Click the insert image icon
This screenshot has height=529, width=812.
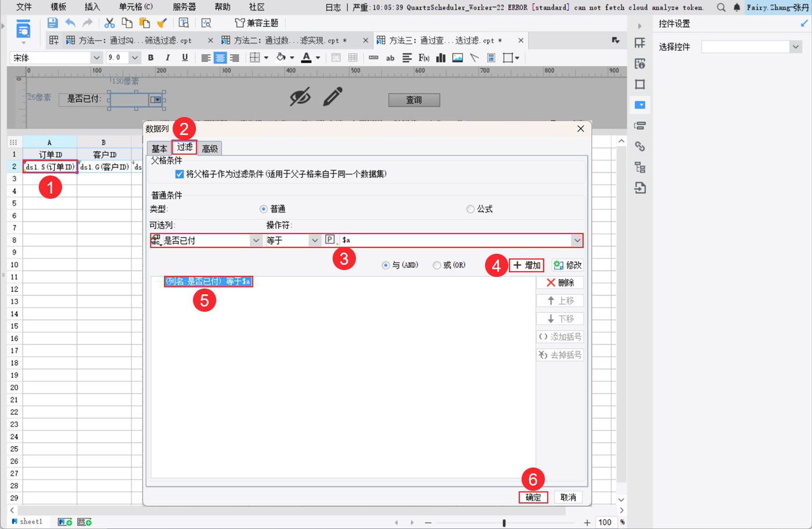(x=458, y=57)
